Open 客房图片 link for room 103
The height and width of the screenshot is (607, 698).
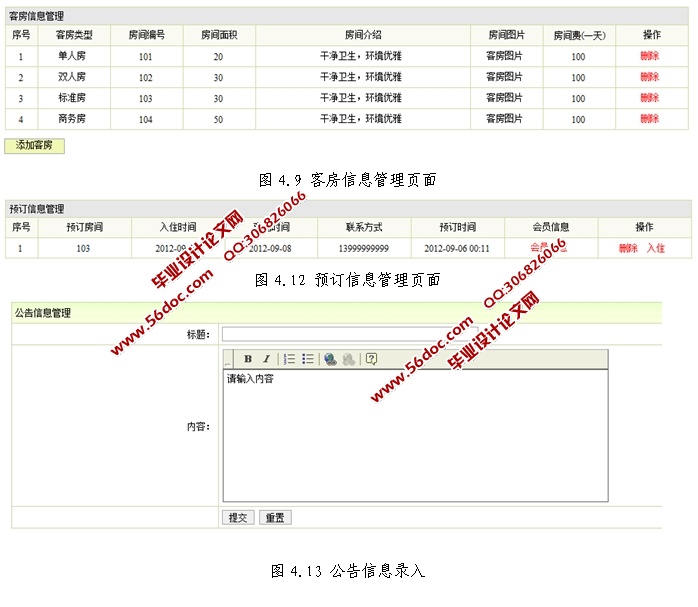click(504, 98)
